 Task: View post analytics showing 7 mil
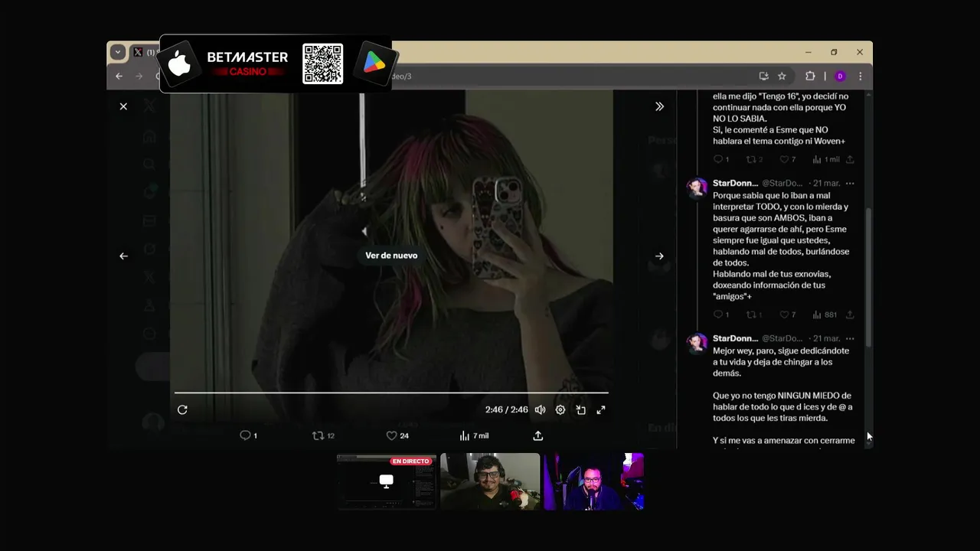[474, 435]
